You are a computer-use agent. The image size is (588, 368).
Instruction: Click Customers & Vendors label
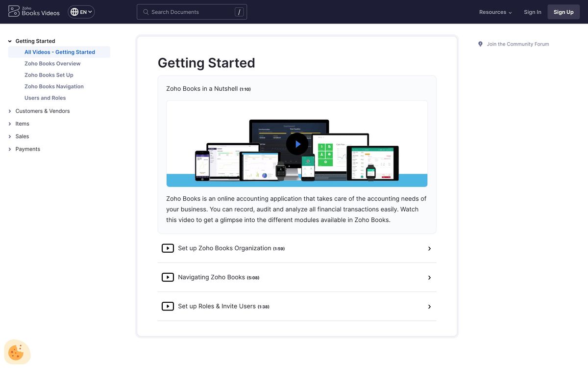pyautogui.click(x=43, y=111)
